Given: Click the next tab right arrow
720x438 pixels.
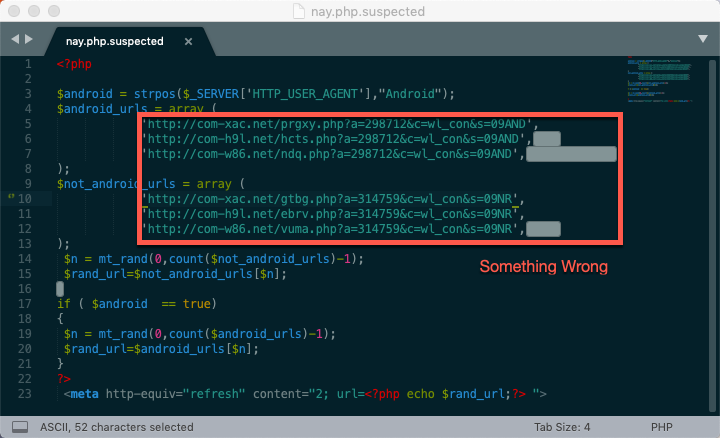Looking at the screenshot, I should (29, 39).
